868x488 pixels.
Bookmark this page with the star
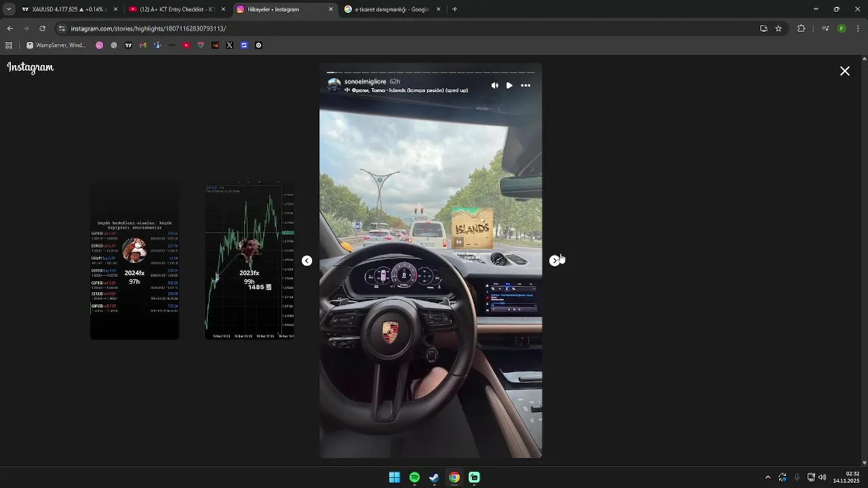pyautogui.click(x=778, y=28)
